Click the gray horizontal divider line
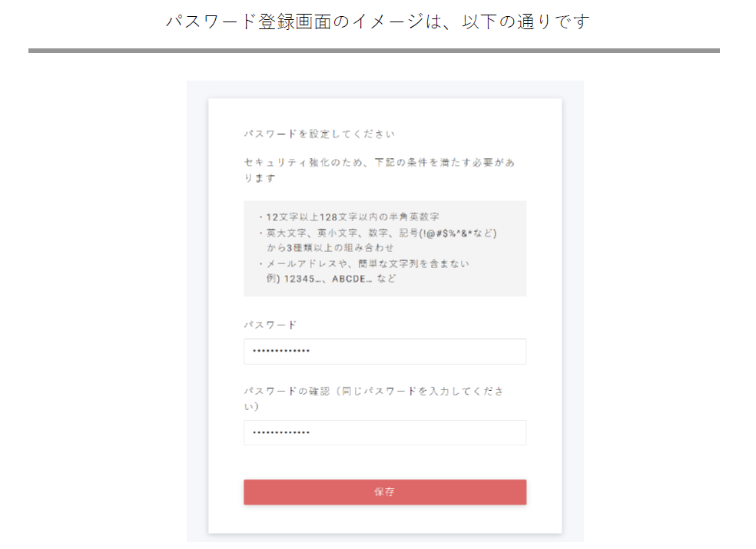 coord(373,51)
